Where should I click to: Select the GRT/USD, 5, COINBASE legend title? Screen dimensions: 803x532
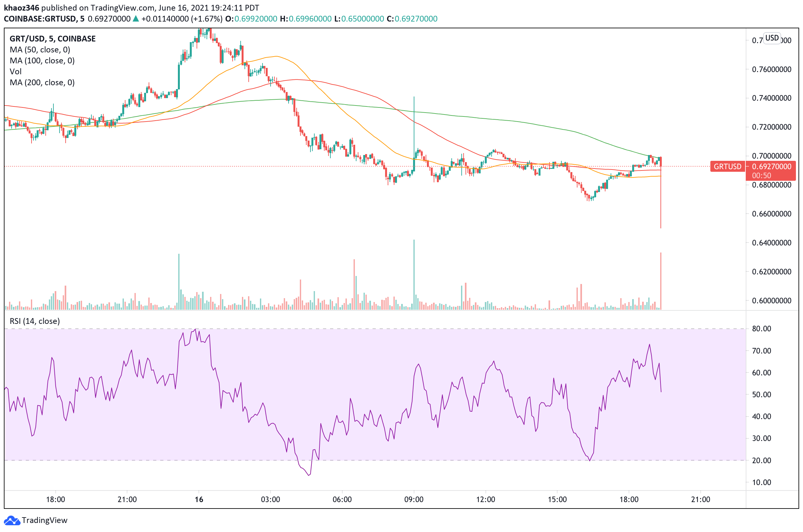click(53, 39)
